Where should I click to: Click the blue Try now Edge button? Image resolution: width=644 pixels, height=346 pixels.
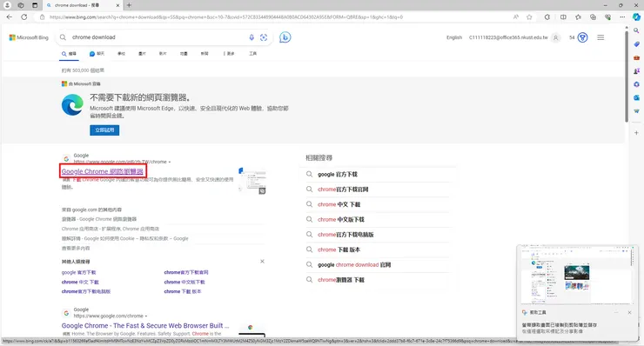click(x=104, y=130)
